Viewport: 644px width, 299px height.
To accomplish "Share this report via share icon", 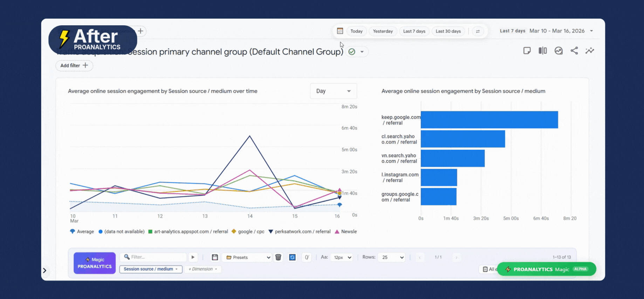I will tap(574, 51).
